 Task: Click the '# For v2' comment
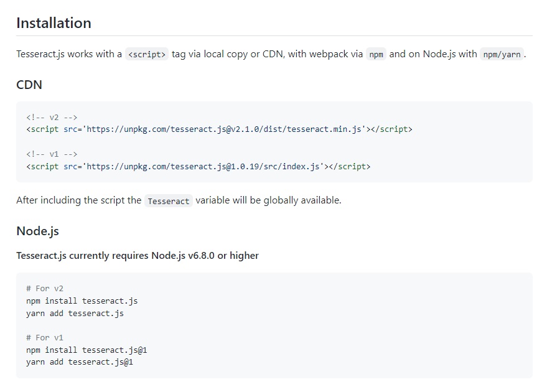(x=45, y=289)
